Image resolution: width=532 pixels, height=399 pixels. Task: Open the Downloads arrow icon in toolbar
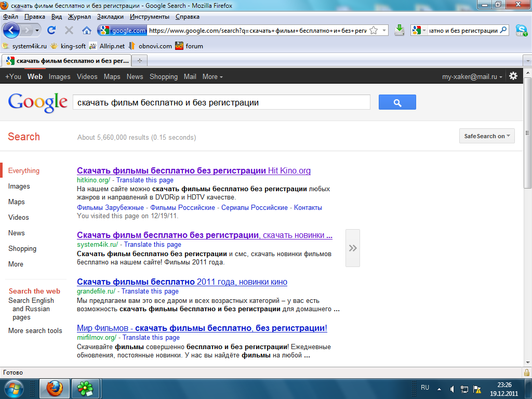(400, 31)
